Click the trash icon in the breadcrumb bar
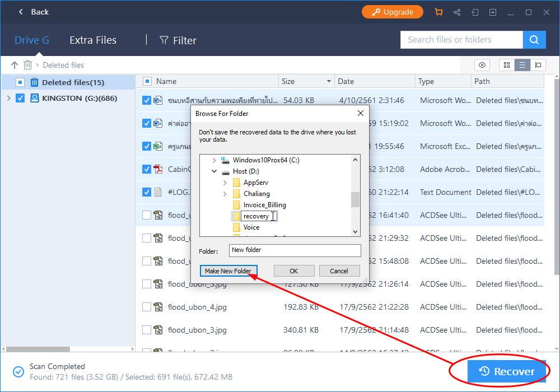This screenshot has width=560, height=392. (x=27, y=65)
